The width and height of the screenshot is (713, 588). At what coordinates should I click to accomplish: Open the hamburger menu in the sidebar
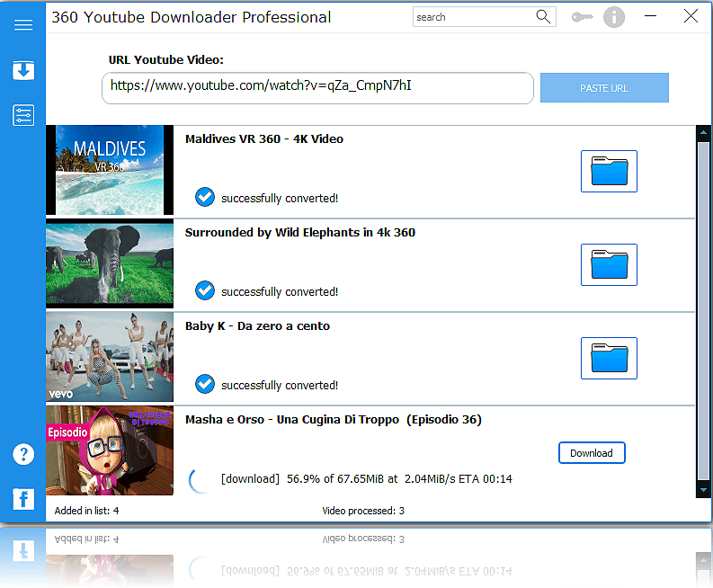click(23, 24)
